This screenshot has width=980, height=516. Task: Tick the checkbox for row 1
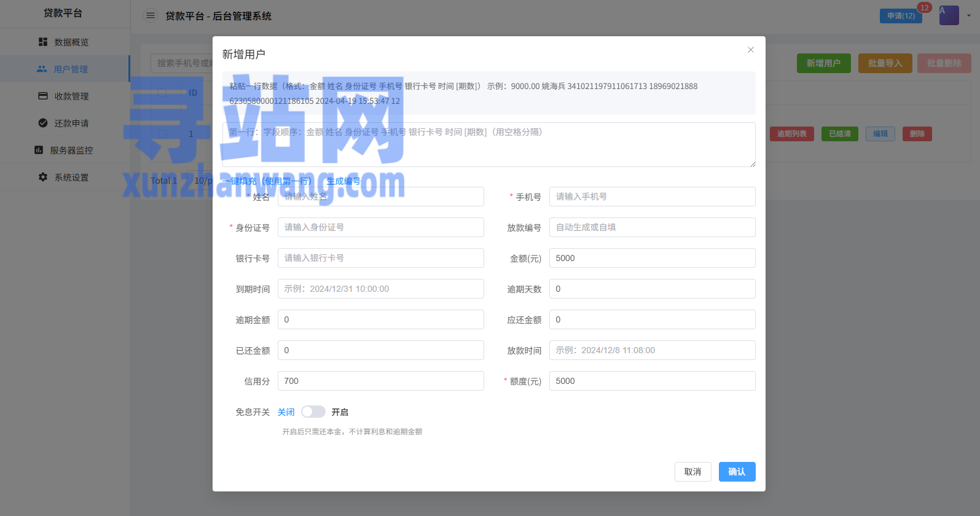coord(162,134)
